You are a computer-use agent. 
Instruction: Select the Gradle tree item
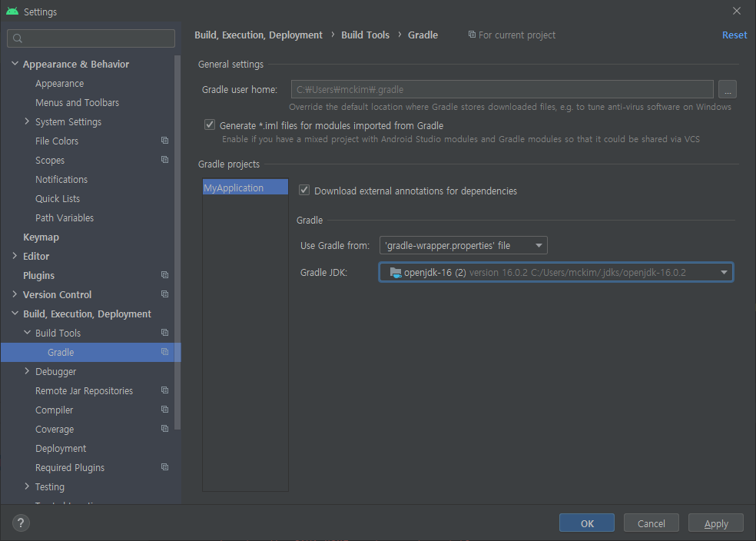(91, 352)
